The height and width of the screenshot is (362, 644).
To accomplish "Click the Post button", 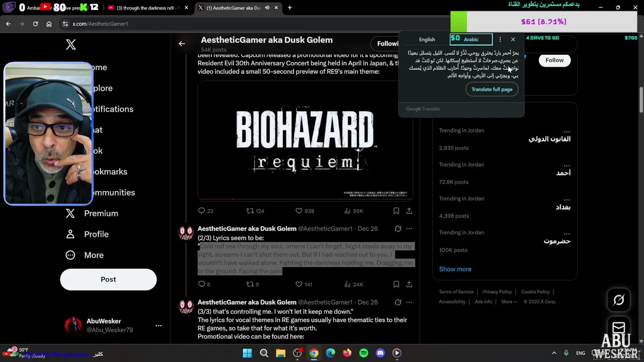I will coord(108,280).
